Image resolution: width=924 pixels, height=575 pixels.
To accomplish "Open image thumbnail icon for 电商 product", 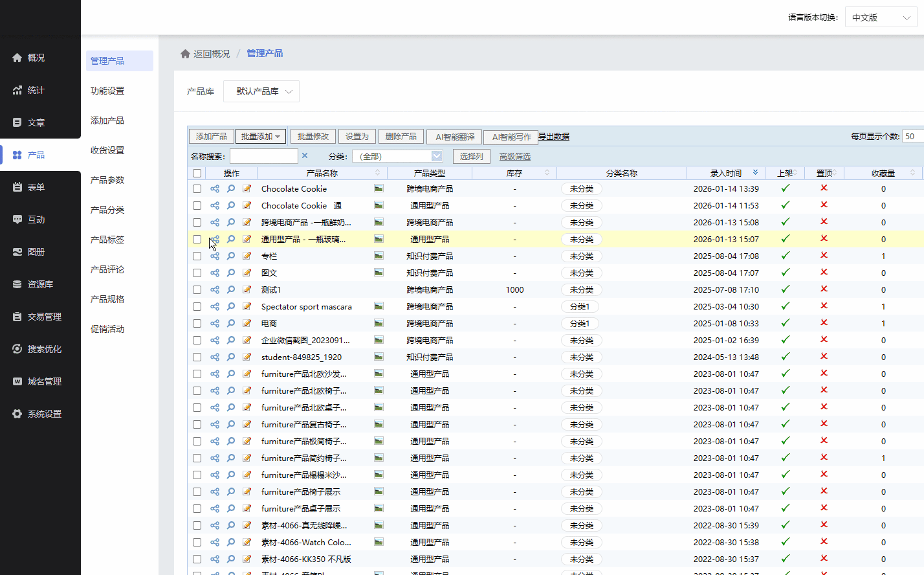I will 379,323.
